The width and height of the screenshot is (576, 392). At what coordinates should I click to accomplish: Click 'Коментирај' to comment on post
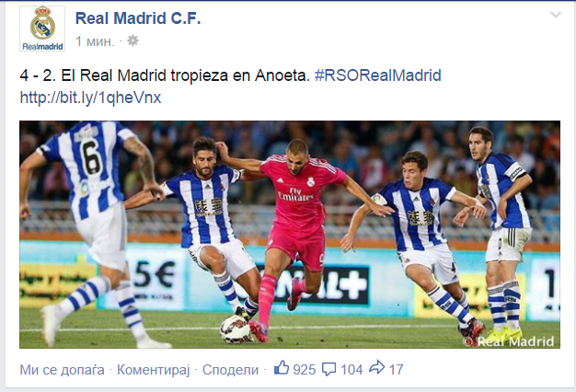click(x=153, y=370)
